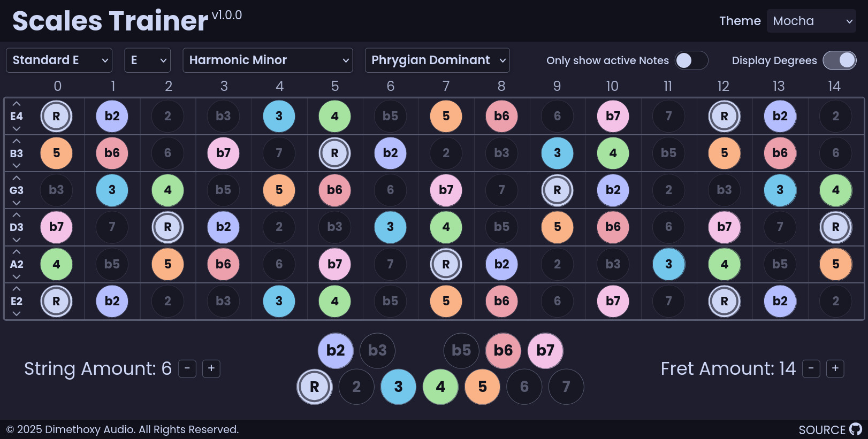The height and width of the screenshot is (439, 868).
Task: Open the Phrygian Dominant mode dropdown
Action: pos(437,60)
